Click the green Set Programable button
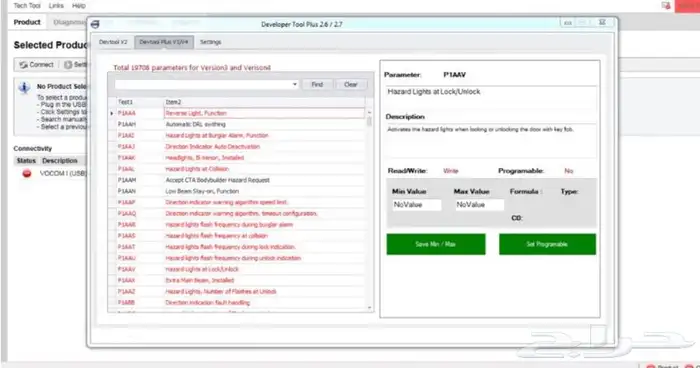700x368 pixels. pos(547,244)
